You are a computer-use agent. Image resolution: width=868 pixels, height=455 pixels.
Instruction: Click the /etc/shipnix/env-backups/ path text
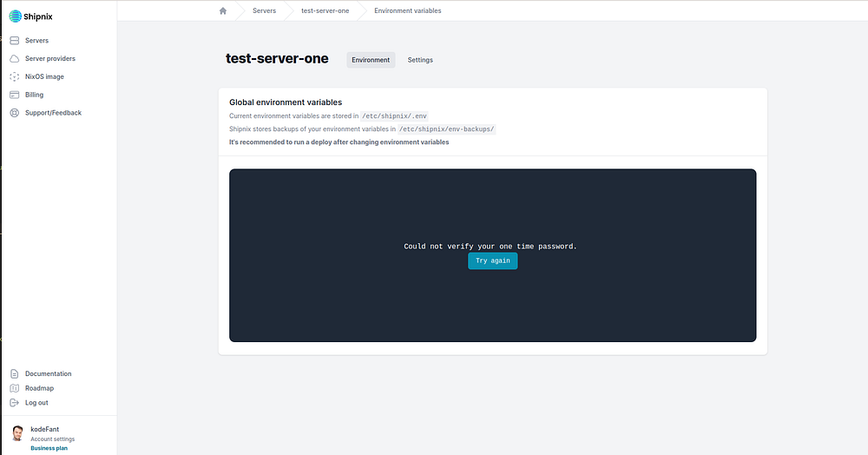point(446,129)
